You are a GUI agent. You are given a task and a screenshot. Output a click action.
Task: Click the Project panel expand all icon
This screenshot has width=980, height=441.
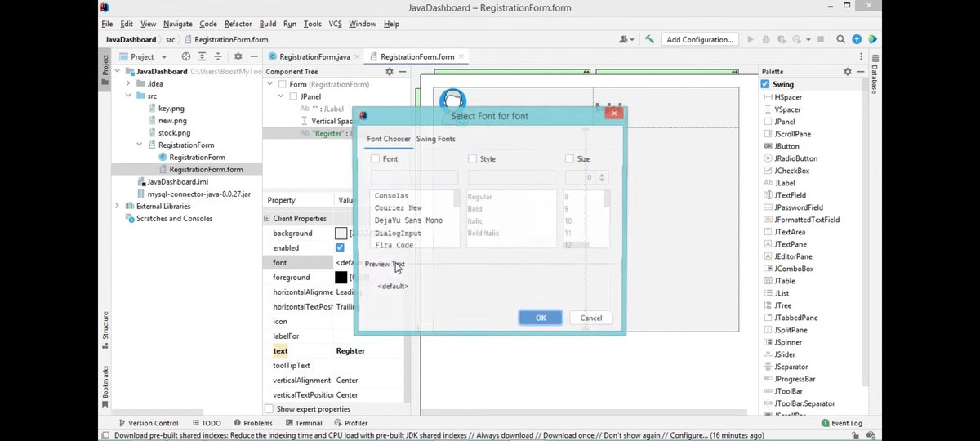pyautogui.click(x=202, y=56)
